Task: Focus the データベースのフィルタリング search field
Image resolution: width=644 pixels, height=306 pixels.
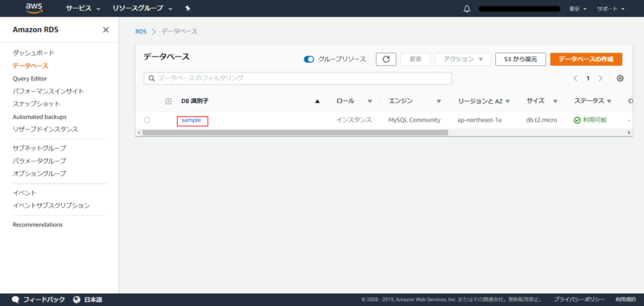Action: [x=298, y=78]
